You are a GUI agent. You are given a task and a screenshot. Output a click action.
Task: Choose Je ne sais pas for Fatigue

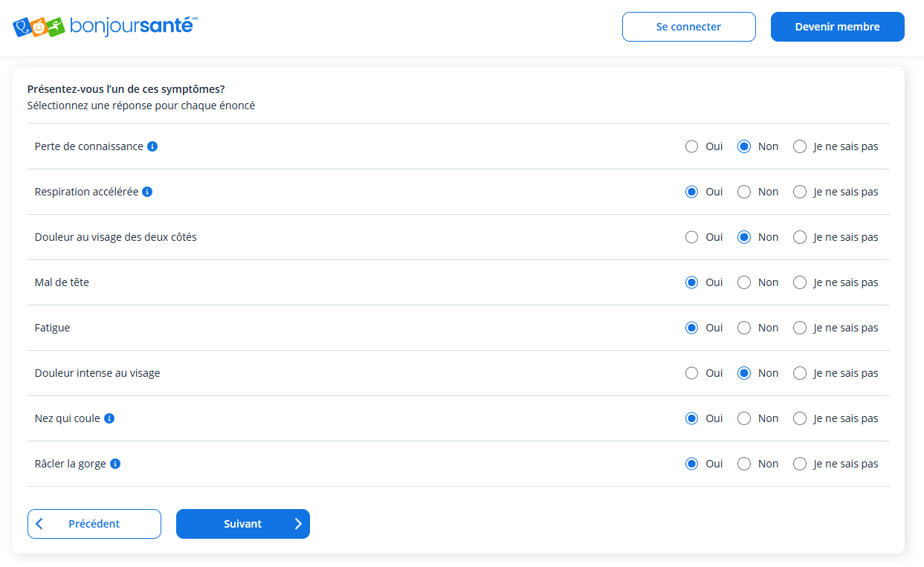pos(800,328)
